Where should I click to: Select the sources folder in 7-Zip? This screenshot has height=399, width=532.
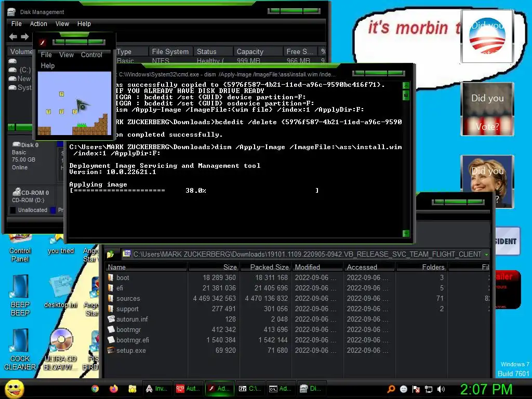coord(128,299)
